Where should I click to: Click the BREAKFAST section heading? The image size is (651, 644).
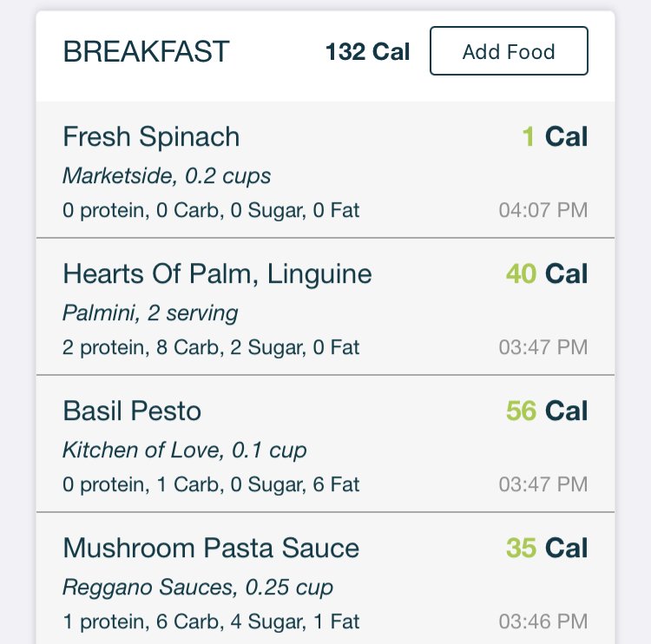coord(146,51)
